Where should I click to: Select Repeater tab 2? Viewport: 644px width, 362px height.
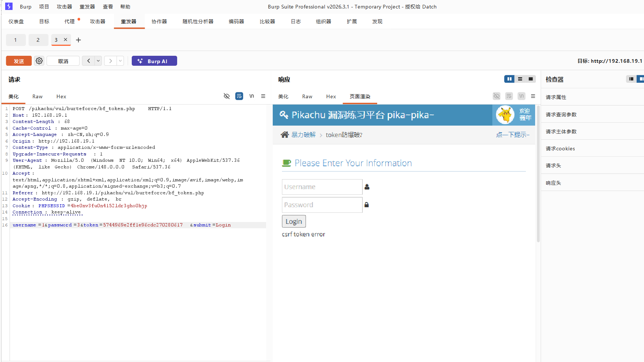pyautogui.click(x=38, y=40)
